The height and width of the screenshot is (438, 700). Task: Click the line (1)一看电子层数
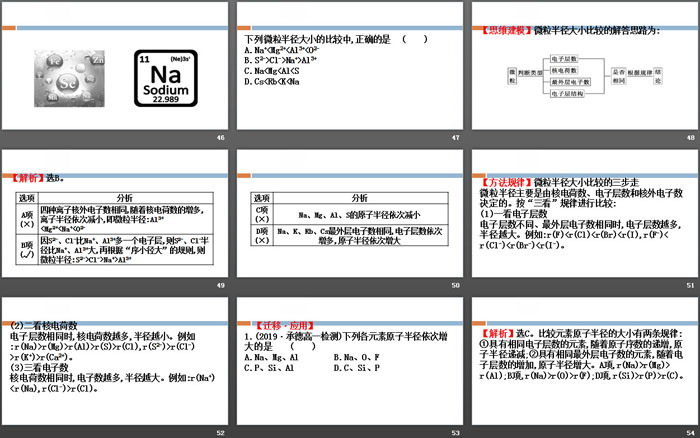513,213
